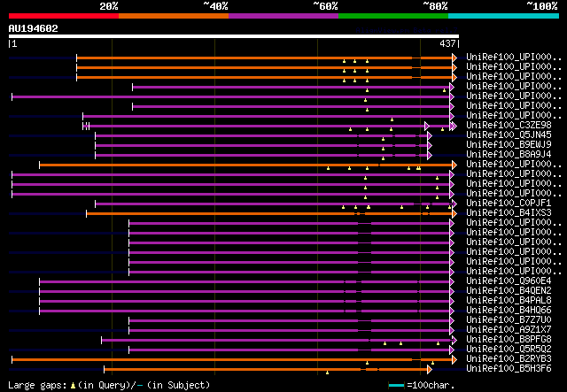Click the yellow query-gap icon in the legend
This screenshot has height=392, width=567.
[x=73, y=386]
